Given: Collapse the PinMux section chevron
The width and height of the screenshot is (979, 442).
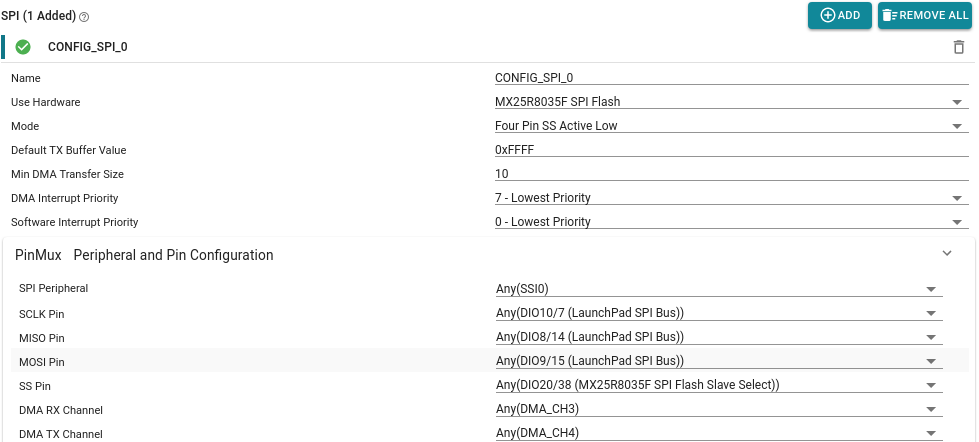Looking at the screenshot, I should point(947,254).
